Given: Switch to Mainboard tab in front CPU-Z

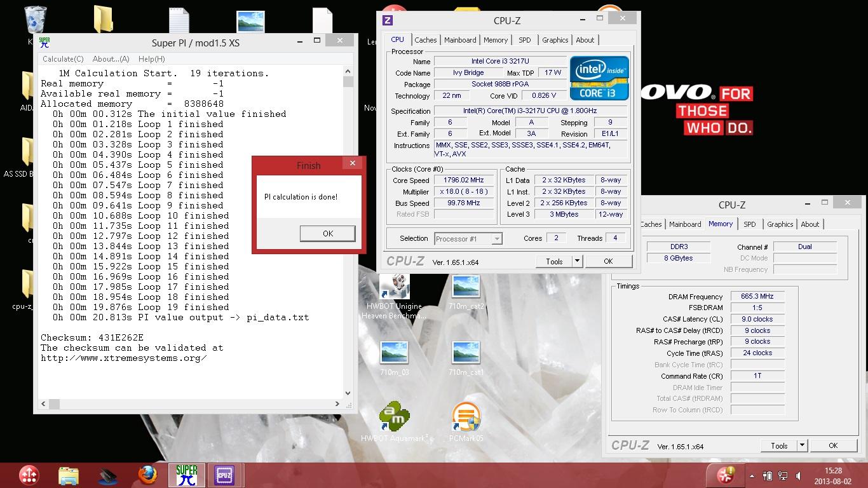Looking at the screenshot, I should [460, 40].
